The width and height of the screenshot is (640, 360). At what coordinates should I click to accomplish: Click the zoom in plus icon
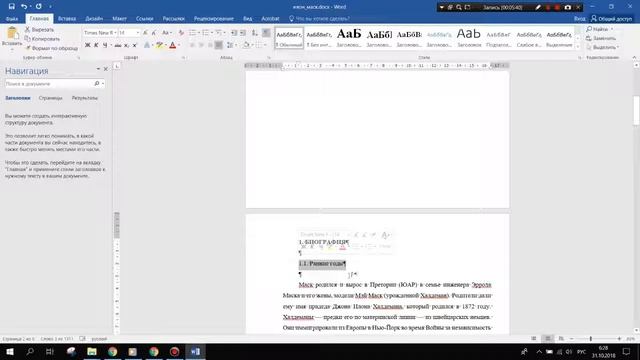pyautogui.click(x=619, y=339)
